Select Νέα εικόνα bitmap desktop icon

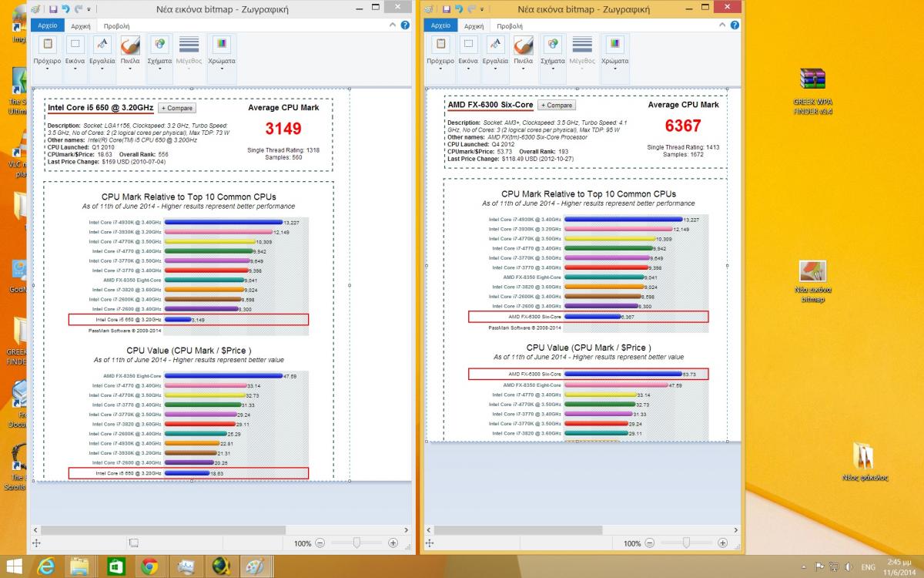[x=813, y=281]
